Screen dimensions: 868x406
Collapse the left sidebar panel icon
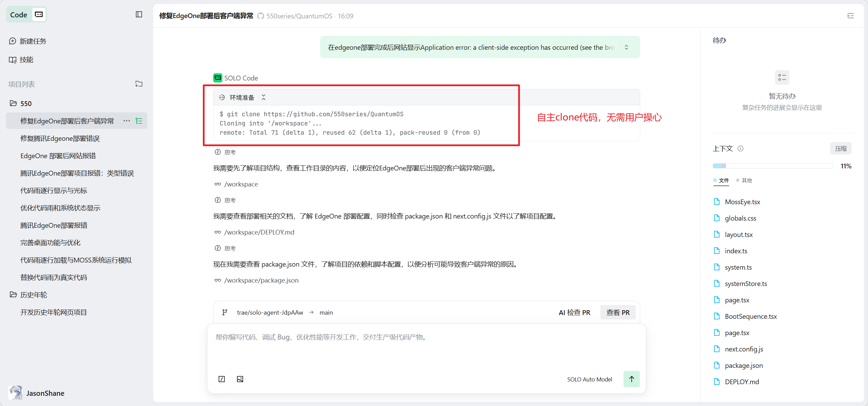pyautogui.click(x=139, y=14)
